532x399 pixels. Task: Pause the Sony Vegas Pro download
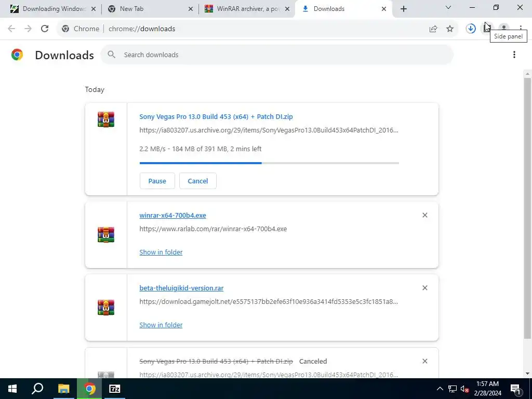coord(157,181)
